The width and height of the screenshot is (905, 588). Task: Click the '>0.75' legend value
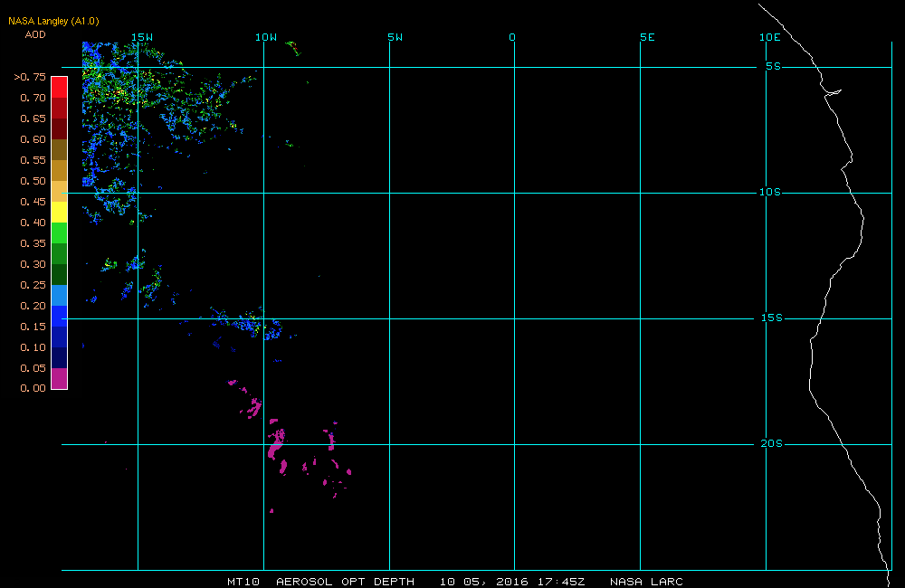tap(30, 77)
